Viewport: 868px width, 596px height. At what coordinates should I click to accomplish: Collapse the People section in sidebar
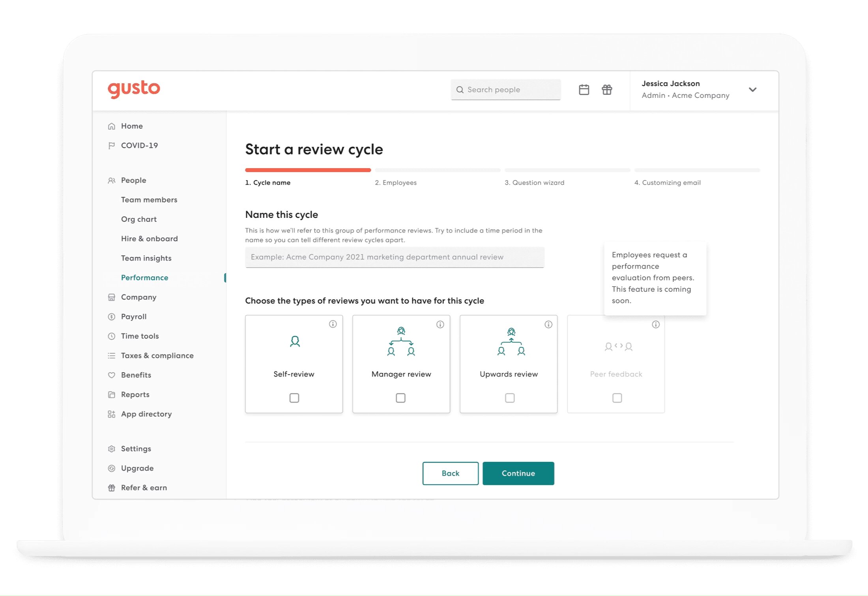click(133, 180)
